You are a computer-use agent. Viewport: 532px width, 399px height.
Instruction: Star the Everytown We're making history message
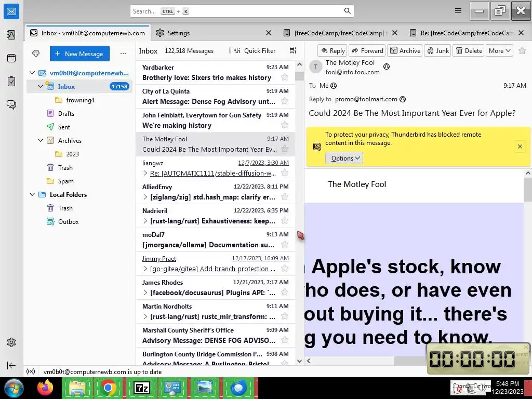click(x=285, y=125)
